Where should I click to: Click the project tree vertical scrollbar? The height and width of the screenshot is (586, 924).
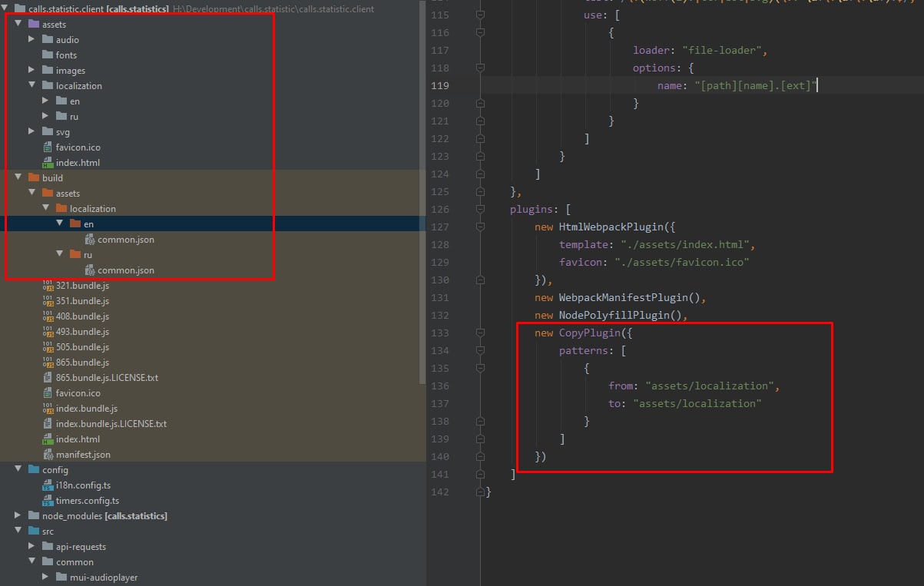422,192
